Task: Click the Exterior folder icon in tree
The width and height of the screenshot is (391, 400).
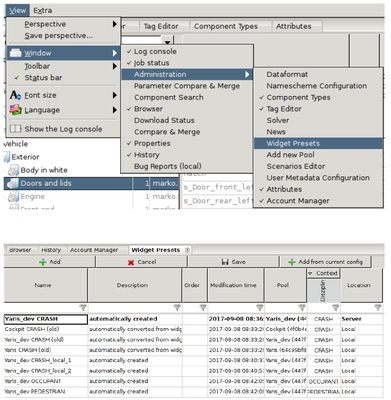Action: tap(7, 157)
